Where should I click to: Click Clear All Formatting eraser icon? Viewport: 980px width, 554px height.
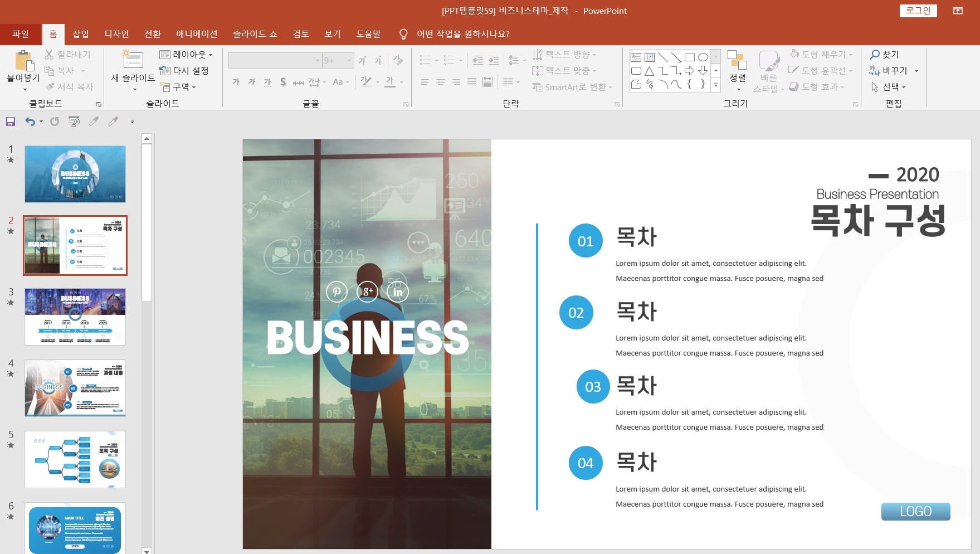(398, 60)
